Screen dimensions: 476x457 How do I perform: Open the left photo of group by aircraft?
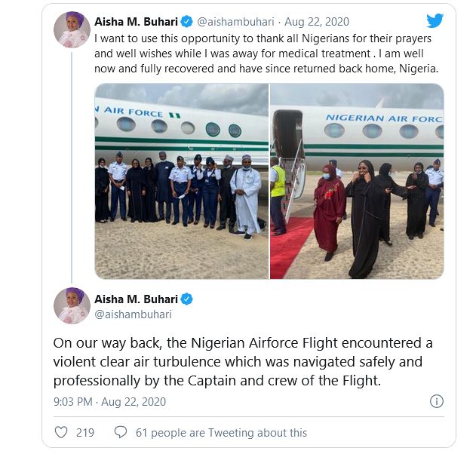coord(181,181)
